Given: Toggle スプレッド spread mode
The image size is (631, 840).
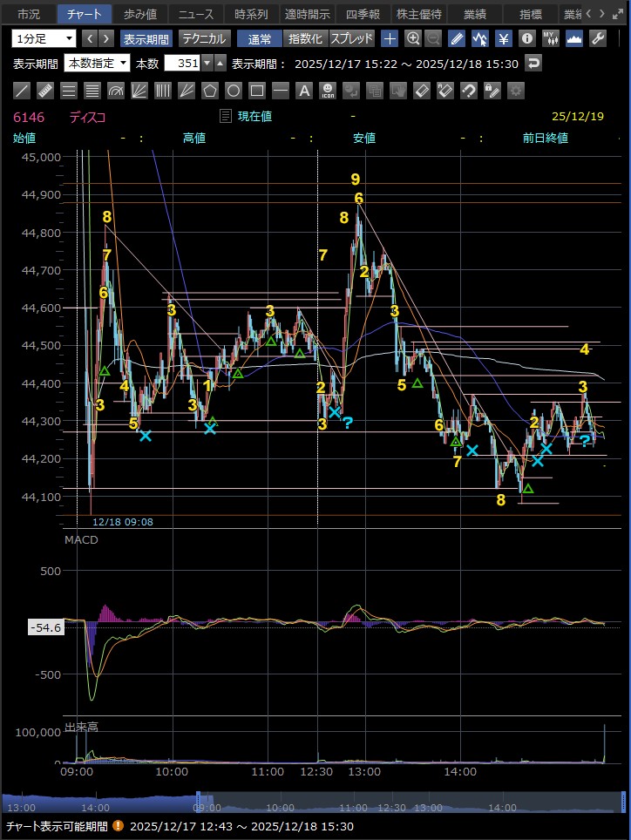Looking at the screenshot, I should pos(352,38).
